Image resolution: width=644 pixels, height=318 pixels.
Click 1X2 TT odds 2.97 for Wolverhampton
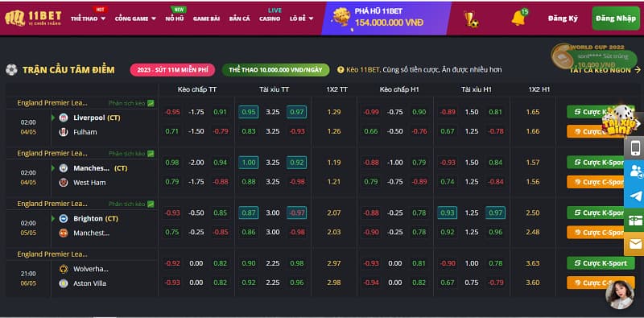334,263
